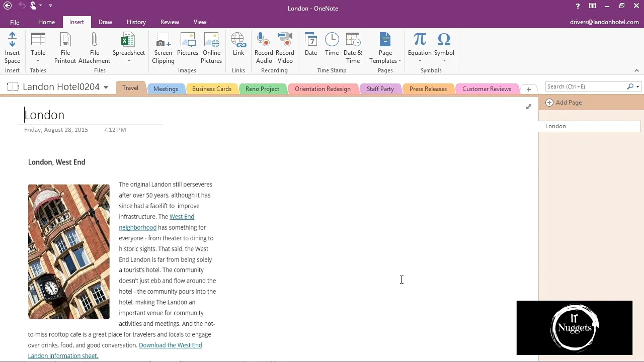
Task: Attach a file with File Attachment
Action: click(x=94, y=48)
